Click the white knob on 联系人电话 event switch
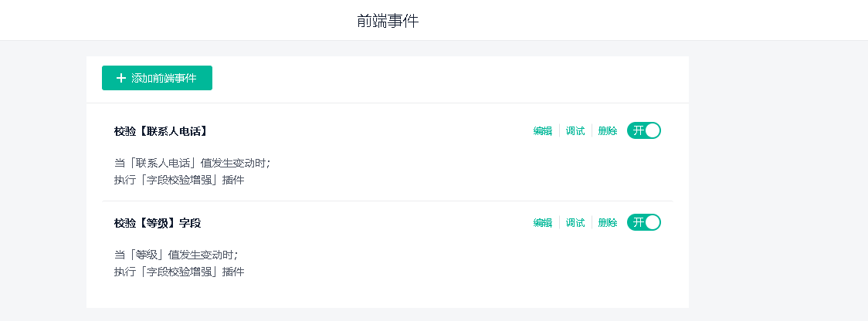Screen dimensions: 868x321 (x=653, y=130)
